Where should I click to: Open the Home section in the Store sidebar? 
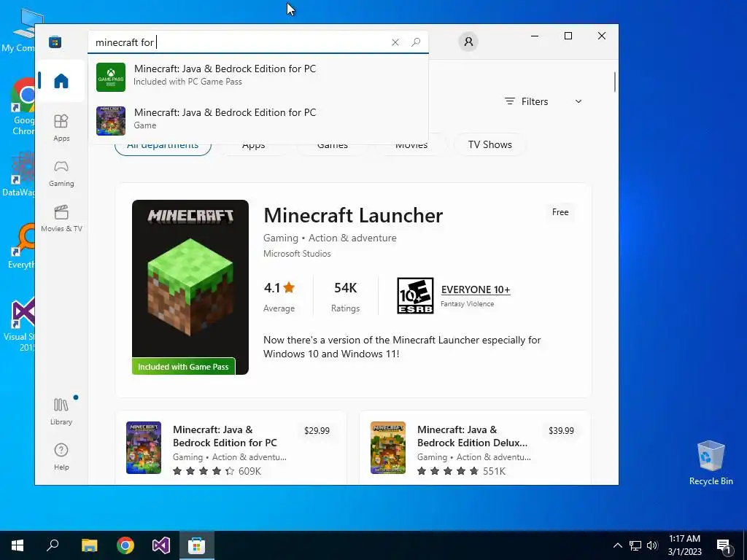(61, 81)
